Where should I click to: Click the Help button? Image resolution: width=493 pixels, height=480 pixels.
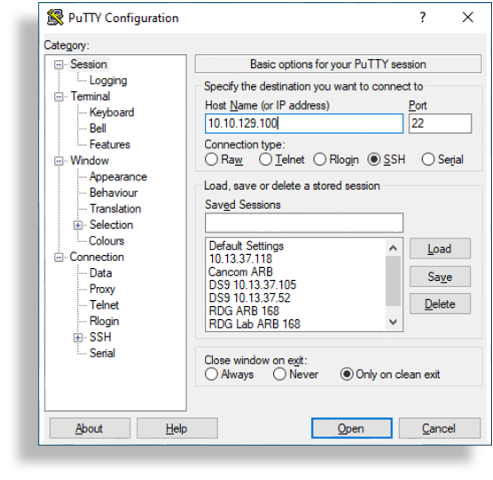tap(177, 428)
